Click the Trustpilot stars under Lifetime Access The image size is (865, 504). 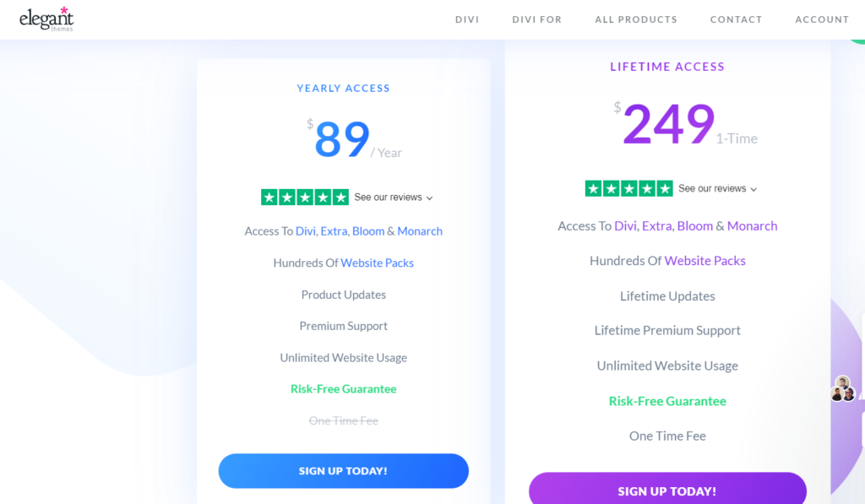pos(628,188)
